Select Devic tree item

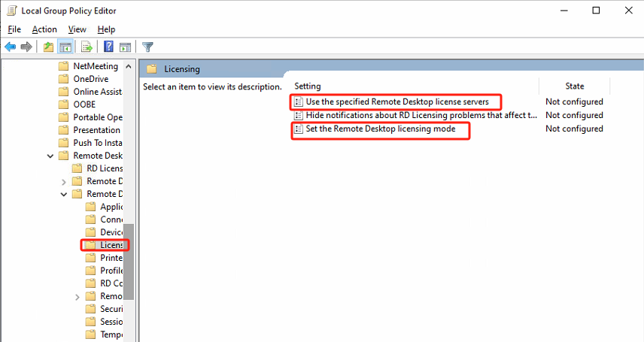111,232
